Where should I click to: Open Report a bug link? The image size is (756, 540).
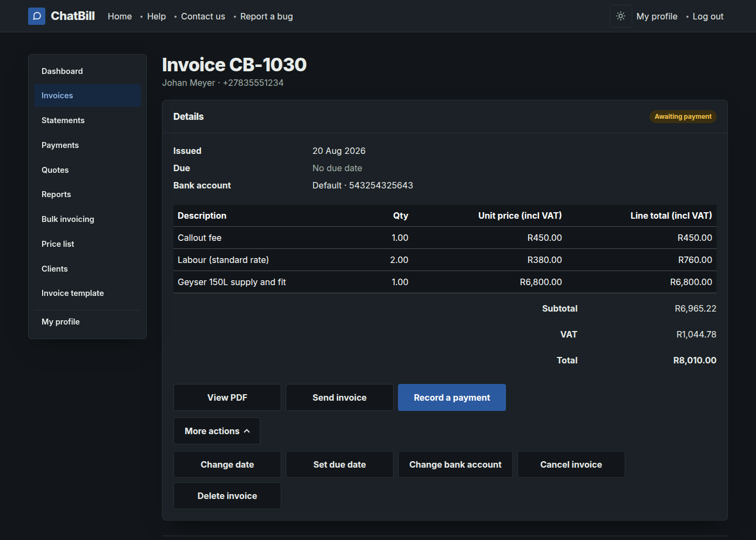(x=267, y=16)
